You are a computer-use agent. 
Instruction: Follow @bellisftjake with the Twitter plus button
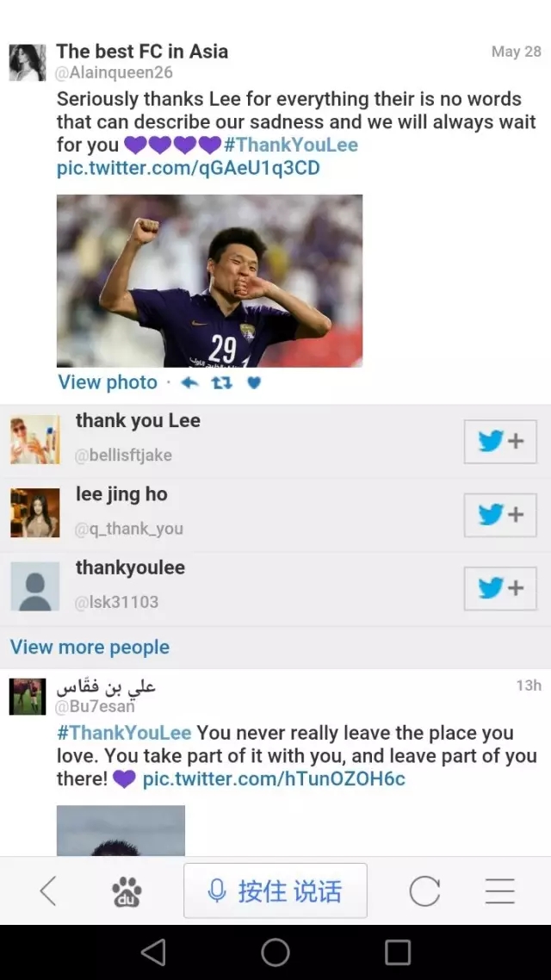(499, 441)
